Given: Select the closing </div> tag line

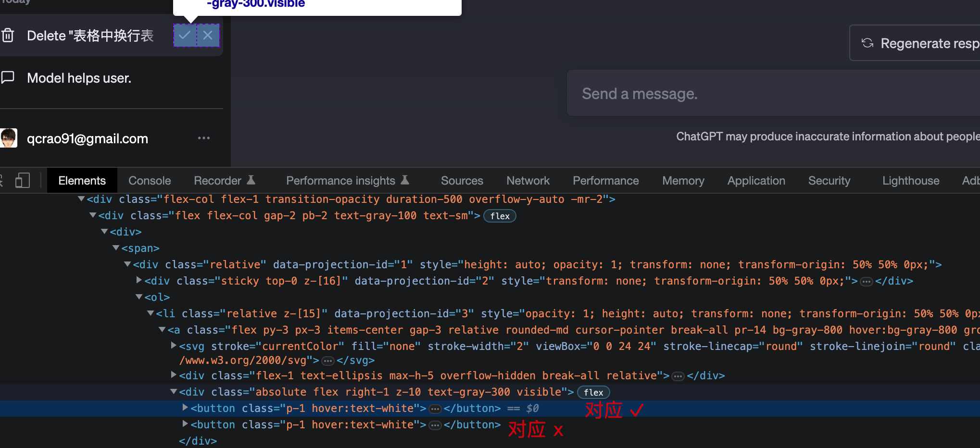Looking at the screenshot, I should tap(198, 441).
